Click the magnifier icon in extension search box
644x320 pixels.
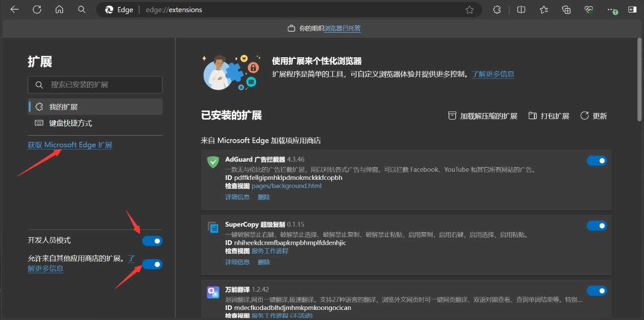[x=39, y=85]
